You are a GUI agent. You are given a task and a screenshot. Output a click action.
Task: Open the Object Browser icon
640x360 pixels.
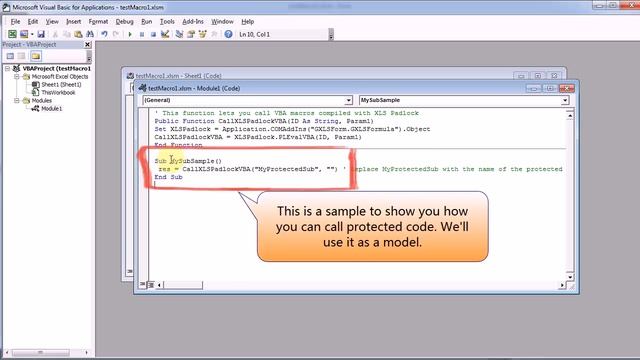[x=202, y=34]
